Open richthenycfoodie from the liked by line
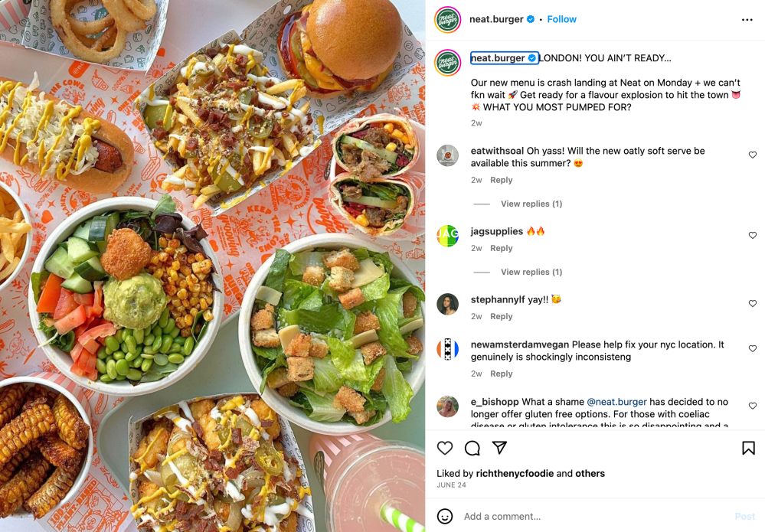Screen dimensions: 765x532 pyautogui.click(x=515, y=474)
